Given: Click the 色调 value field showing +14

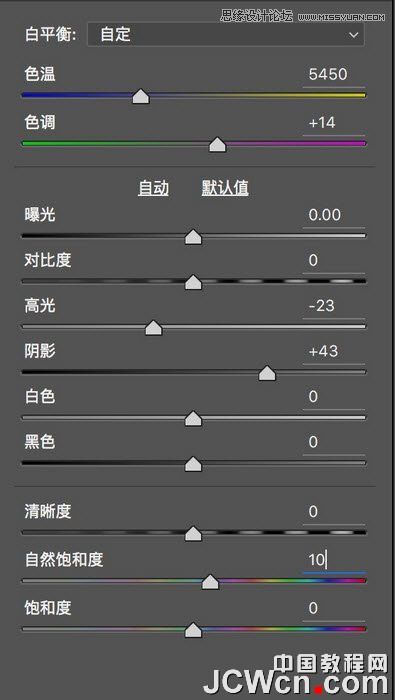Looking at the screenshot, I should 333,123.
